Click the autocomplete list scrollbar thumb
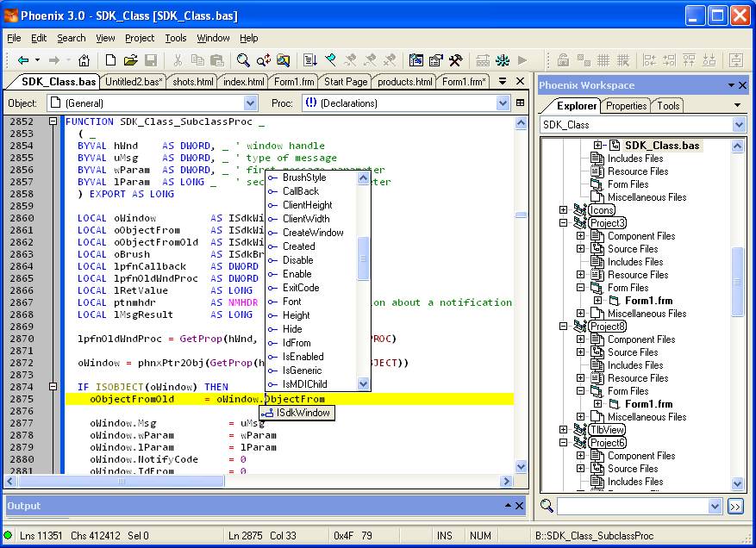756x548 pixels. click(x=363, y=258)
